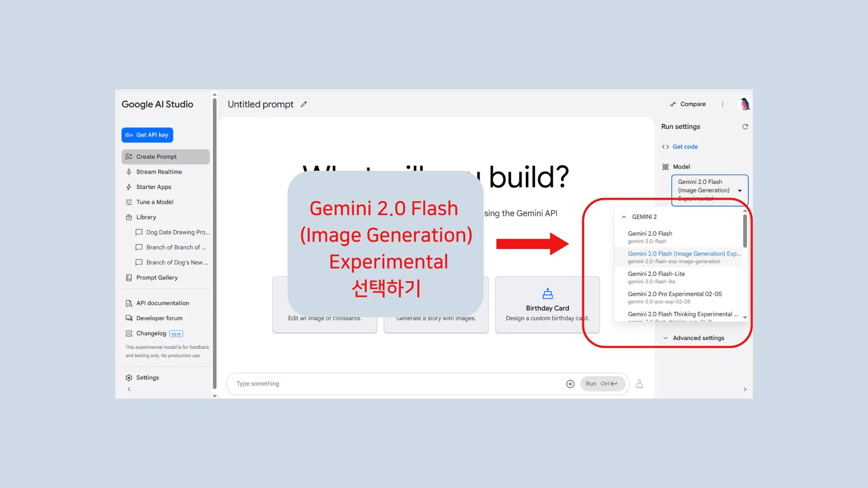Collapse the left sidebar with the chevron
The image size is (868, 488).
pyautogui.click(x=129, y=389)
